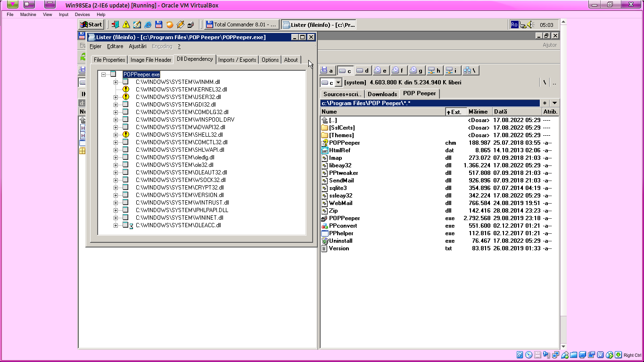This screenshot has height=362, width=644.
Task: Select CD drive f button
Action: pyautogui.click(x=398, y=71)
